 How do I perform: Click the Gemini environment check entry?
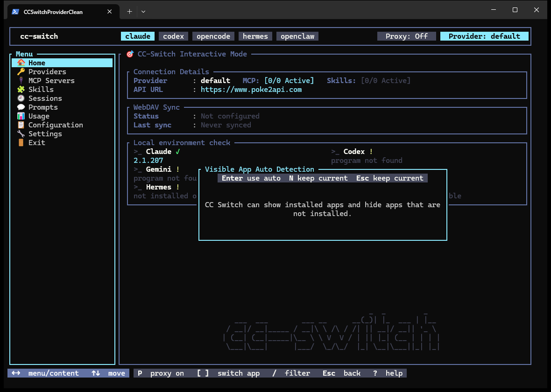tap(157, 169)
